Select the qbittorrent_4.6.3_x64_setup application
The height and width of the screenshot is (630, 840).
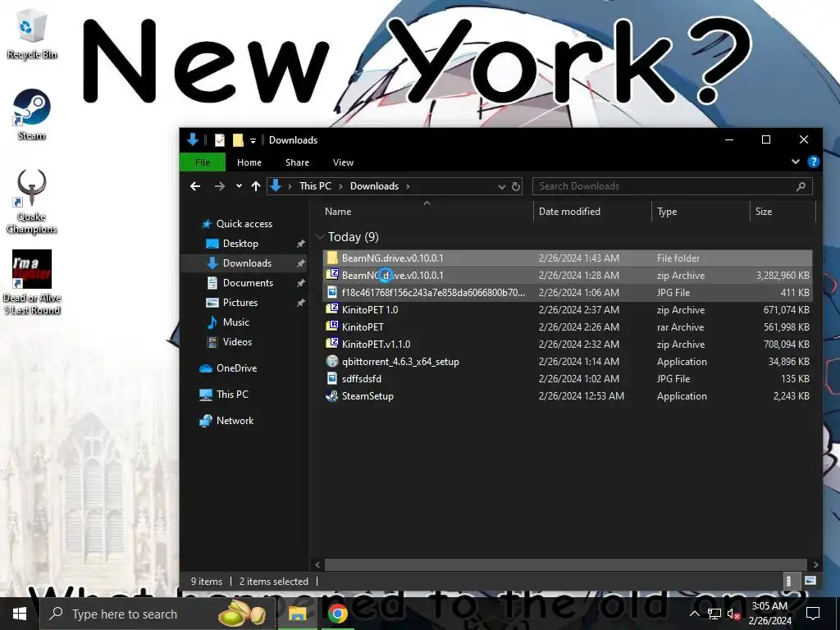tap(568, 362)
